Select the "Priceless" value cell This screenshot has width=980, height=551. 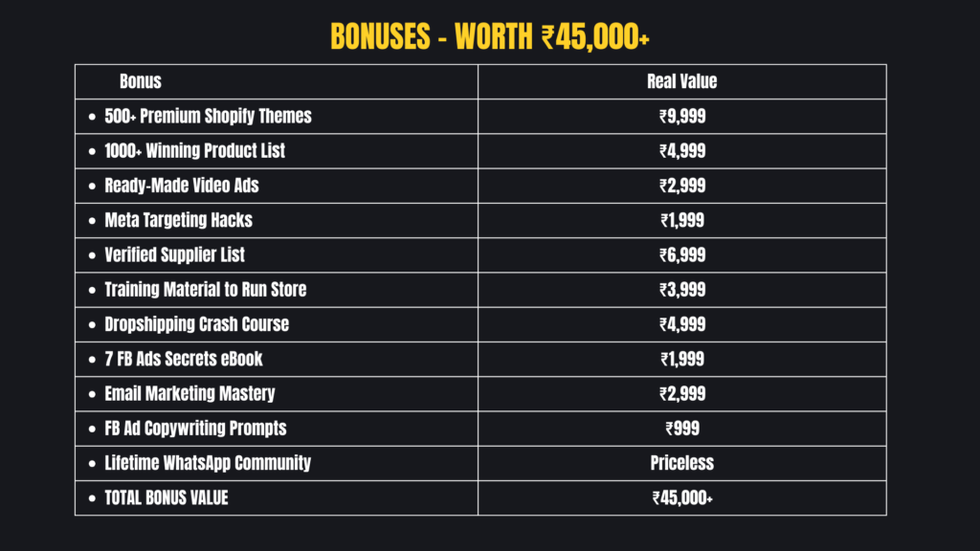(681, 463)
